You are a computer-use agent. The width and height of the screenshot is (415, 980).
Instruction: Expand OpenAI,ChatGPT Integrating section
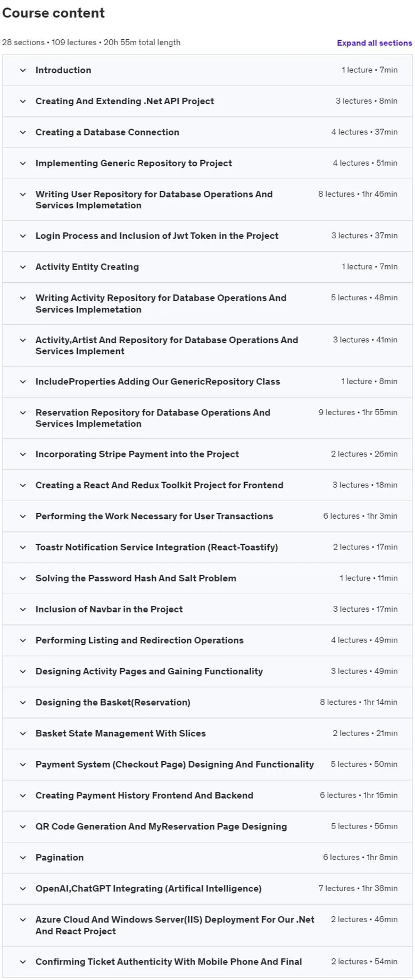(x=207, y=889)
